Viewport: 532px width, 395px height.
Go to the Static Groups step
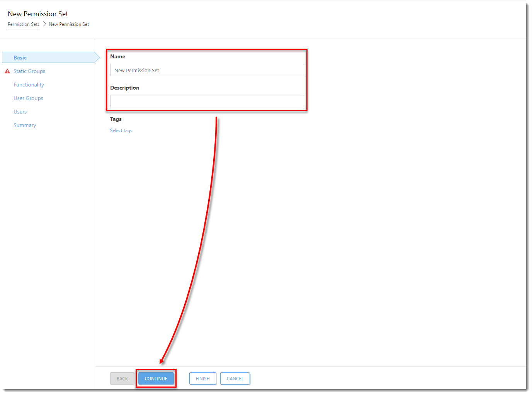(29, 71)
